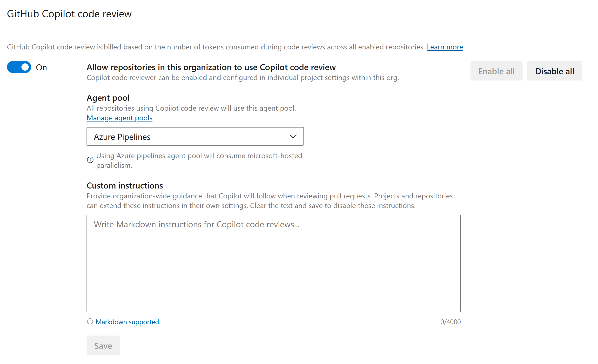Screen dimensions: 598x364
Task: Click the info icon beside parallelism note
Action: [x=90, y=160]
